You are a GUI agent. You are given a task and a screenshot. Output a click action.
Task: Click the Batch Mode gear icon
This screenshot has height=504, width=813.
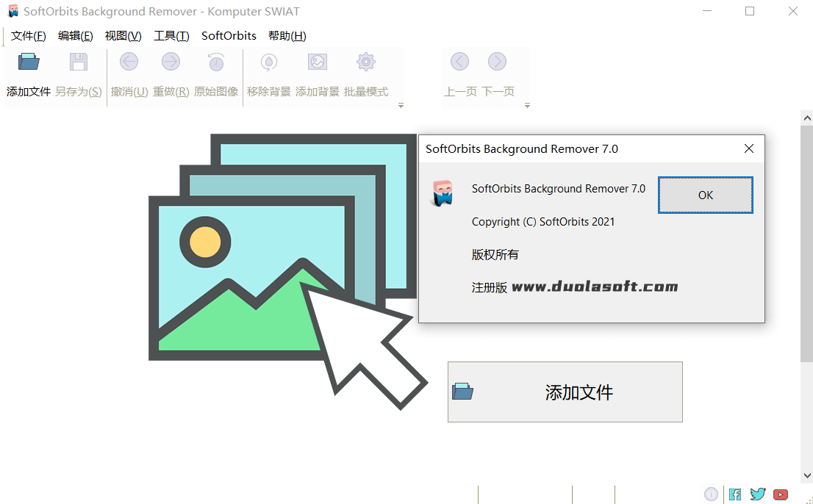click(x=366, y=62)
